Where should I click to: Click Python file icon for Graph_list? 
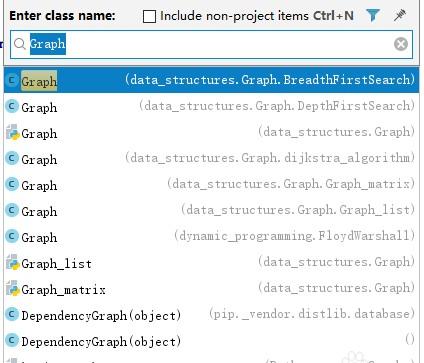click(x=12, y=262)
